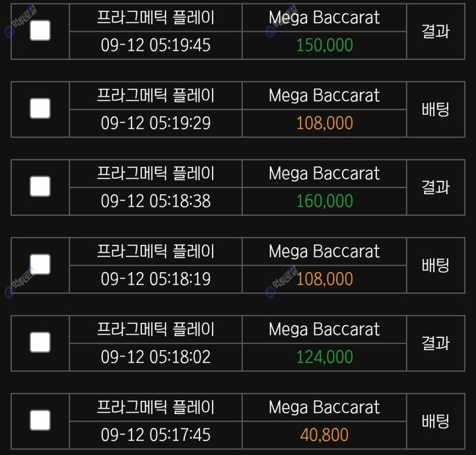This screenshot has height=455, width=476.
Task: Click the 09-12 05:18:02 timestamp
Action: pyautogui.click(x=156, y=357)
